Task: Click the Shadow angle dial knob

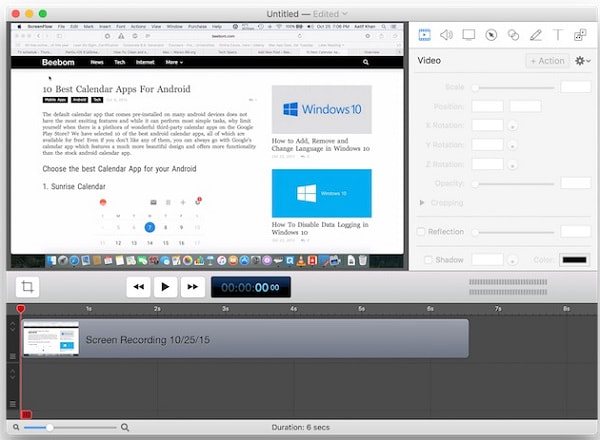Action: (512, 260)
